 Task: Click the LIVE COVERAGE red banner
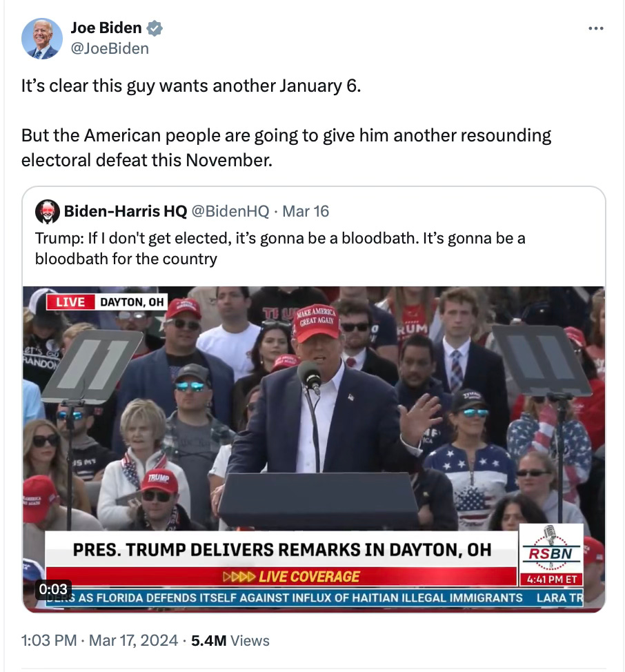281,577
